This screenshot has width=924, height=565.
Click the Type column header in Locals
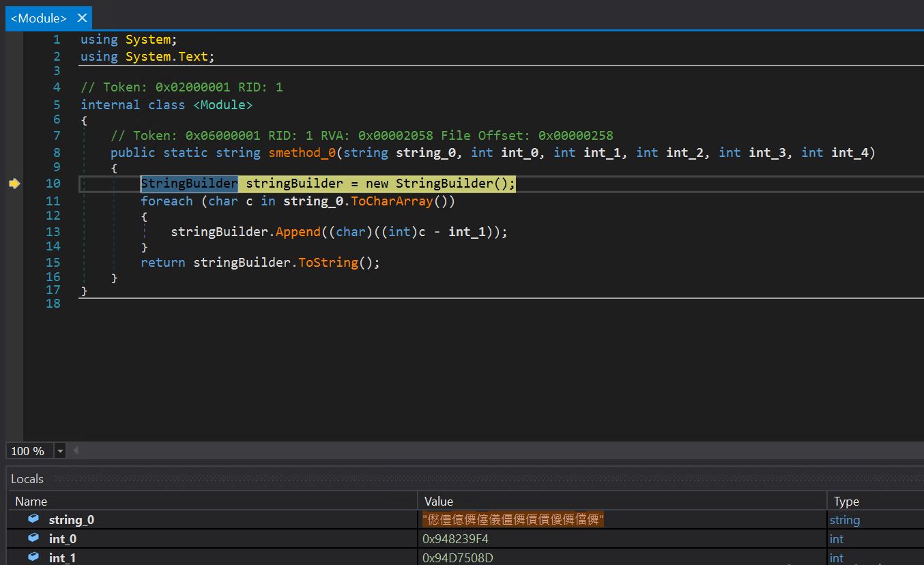coord(846,502)
